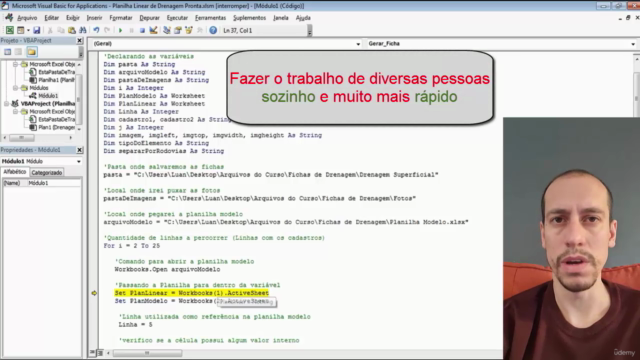Select Módulo1 in the project tree

click(48, 96)
